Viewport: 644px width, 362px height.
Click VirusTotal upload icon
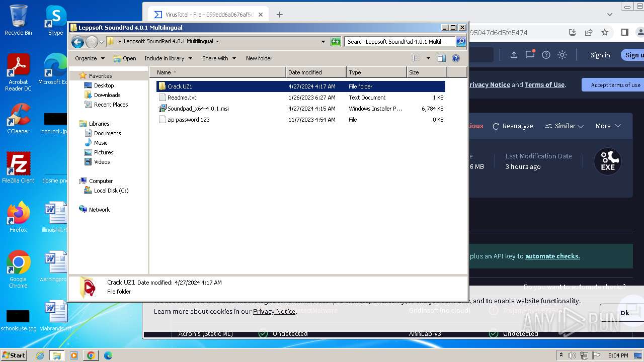click(514, 55)
